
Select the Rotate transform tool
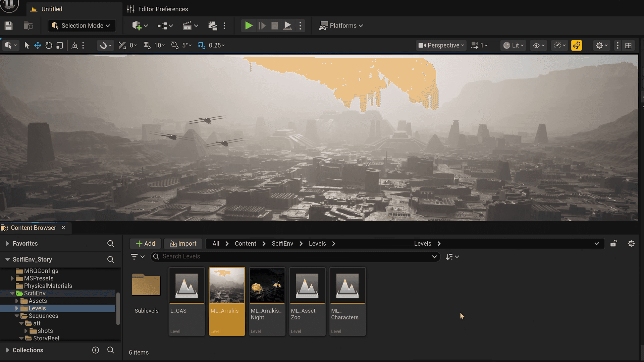tap(49, 45)
